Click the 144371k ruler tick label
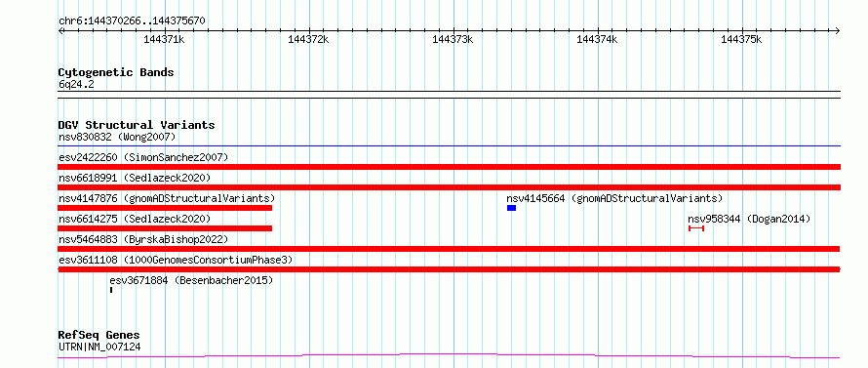Screen dimensions: 868x368 [x=164, y=39]
